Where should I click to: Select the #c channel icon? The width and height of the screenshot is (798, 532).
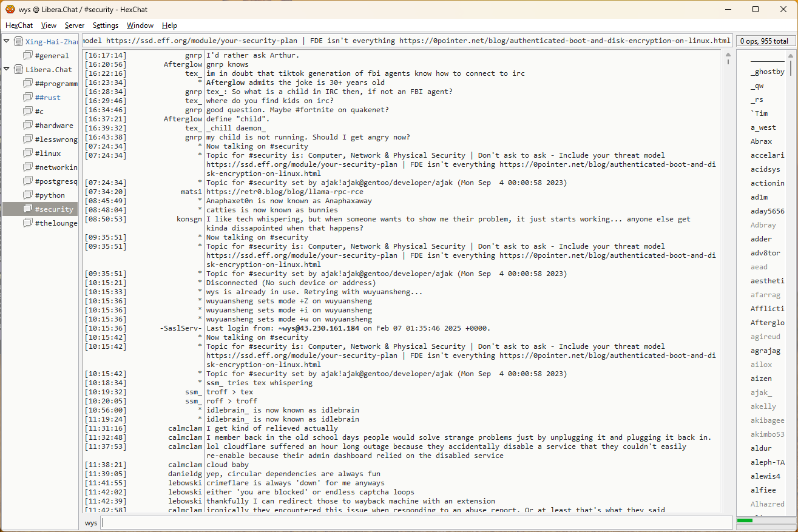(x=27, y=112)
